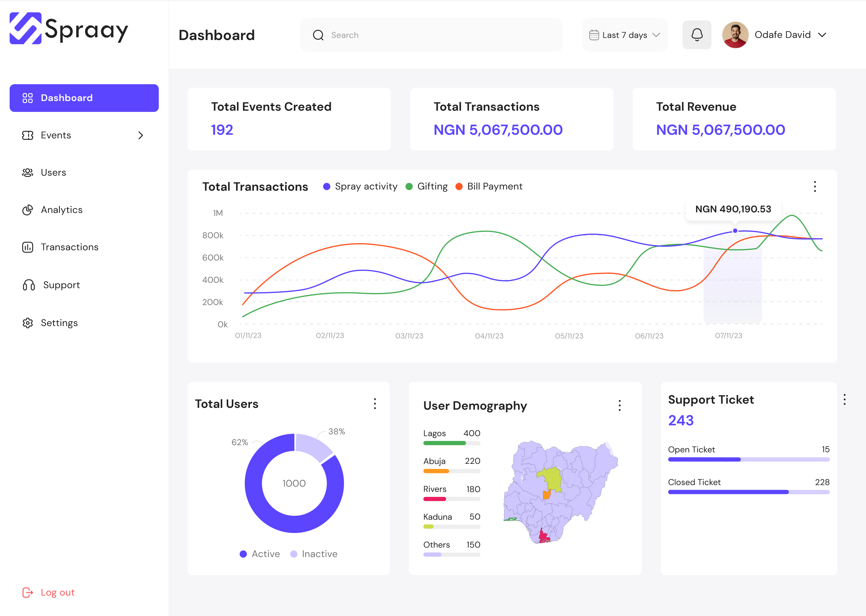Image resolution: width=866 pixels, height=616 pixels.
Task: Click the Kaduna yellow-green progress bar
Action: 428,526
